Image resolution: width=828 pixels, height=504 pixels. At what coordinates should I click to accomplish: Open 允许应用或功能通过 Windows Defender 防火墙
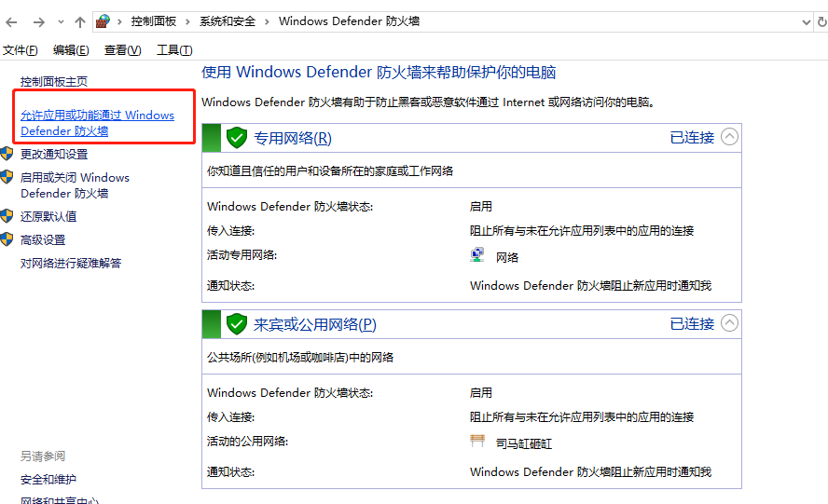click(97, 123)
